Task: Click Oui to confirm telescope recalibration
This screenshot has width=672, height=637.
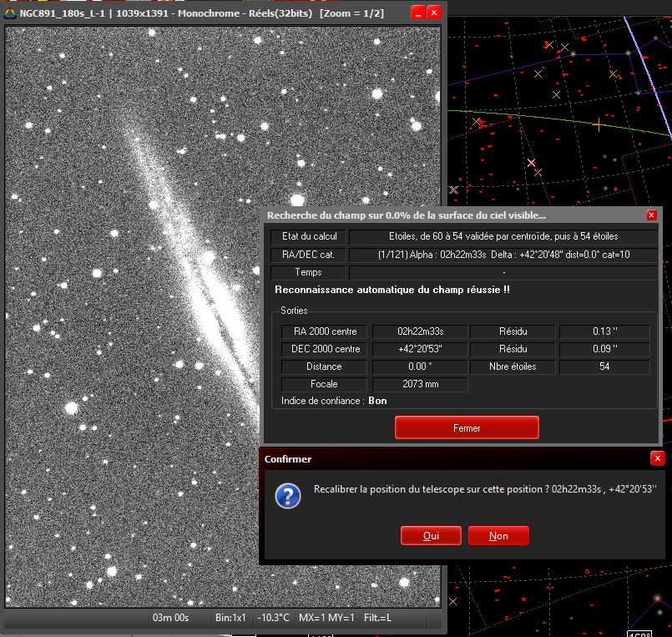Action: point(431,536)
